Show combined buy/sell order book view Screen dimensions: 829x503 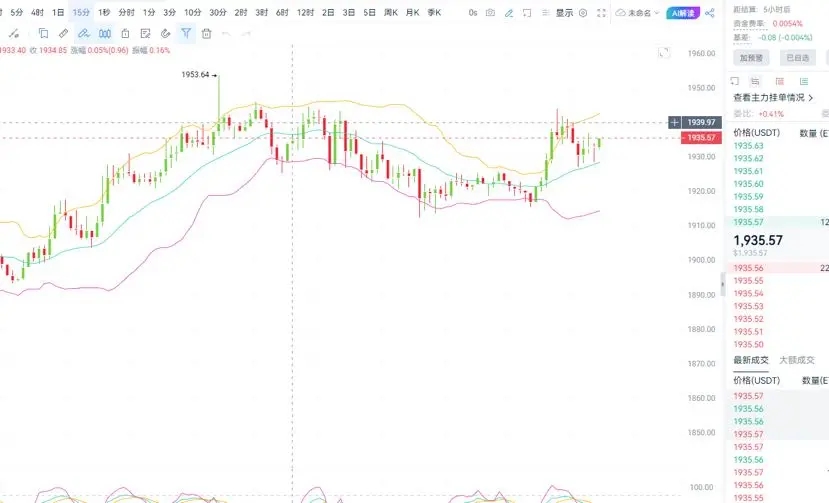point(755,81)
